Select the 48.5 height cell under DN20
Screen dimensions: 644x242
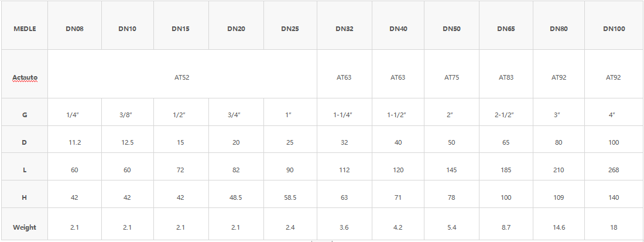(235, 197)
